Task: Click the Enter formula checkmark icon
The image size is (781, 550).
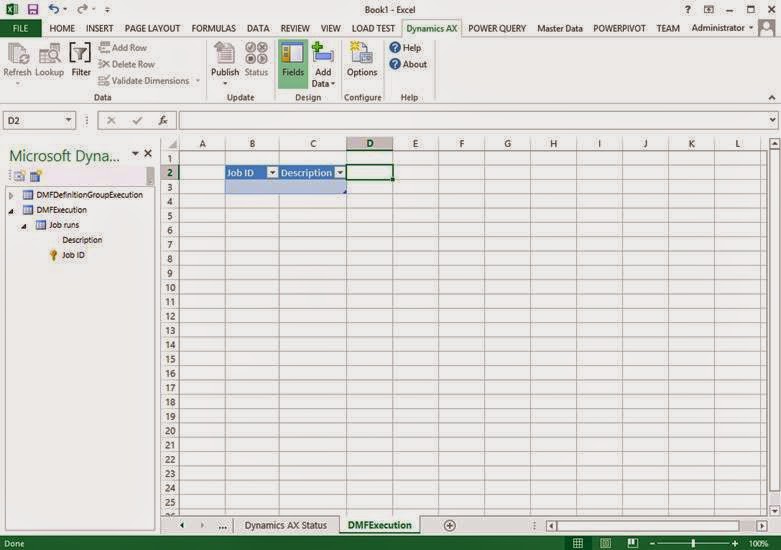Action: 137,120
